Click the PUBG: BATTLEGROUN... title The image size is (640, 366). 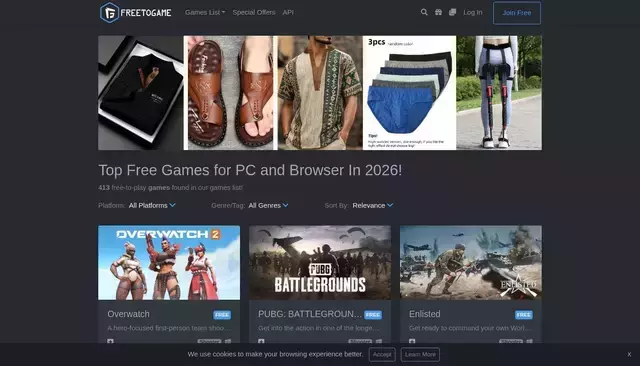pyautogui.click(x=310, y=314)
